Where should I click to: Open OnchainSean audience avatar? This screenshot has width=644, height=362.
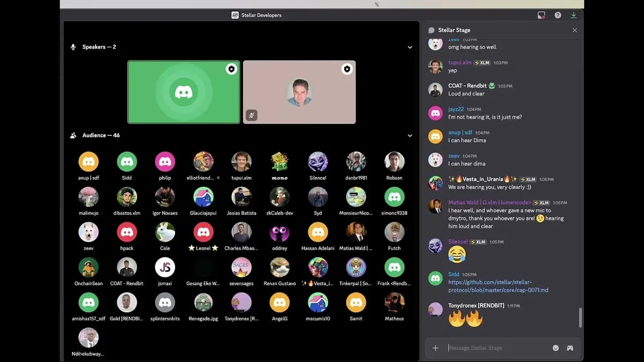[x=89, y=267]
